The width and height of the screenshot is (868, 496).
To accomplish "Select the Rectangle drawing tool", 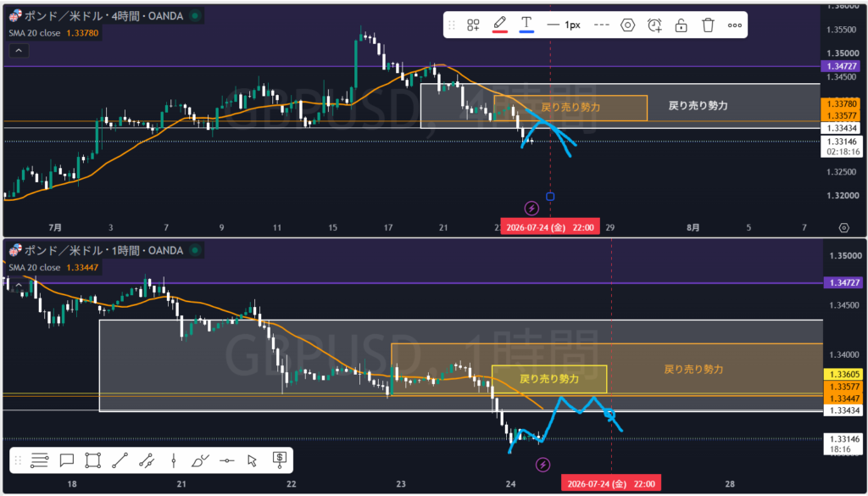I will tap(93, 460).
